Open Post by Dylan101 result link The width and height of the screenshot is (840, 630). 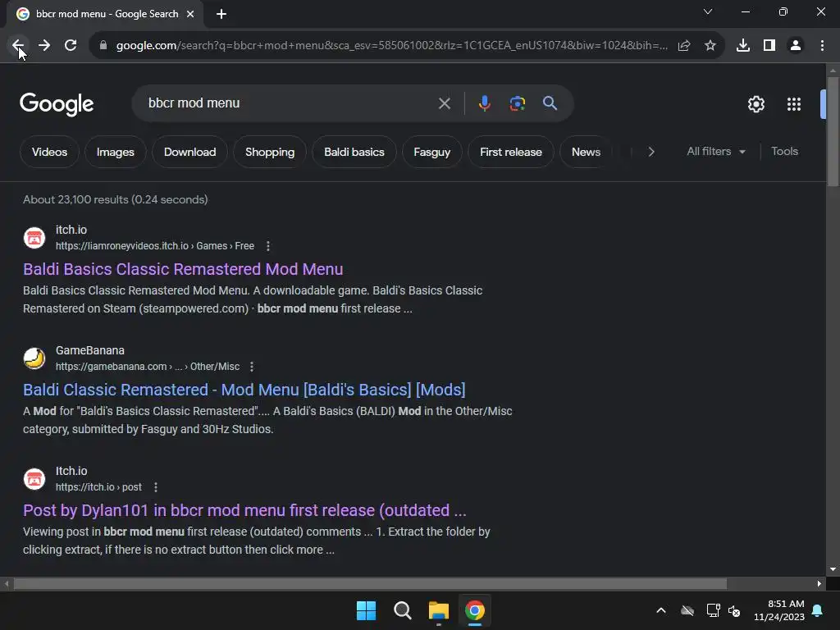244,510
